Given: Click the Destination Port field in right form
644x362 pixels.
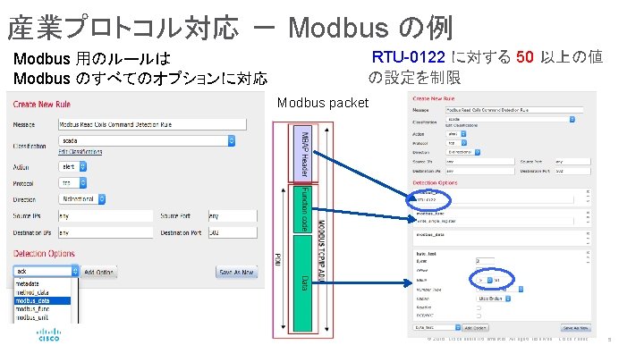Looking at the screenshot, I should pyautogui.click(x=572, y=171).
